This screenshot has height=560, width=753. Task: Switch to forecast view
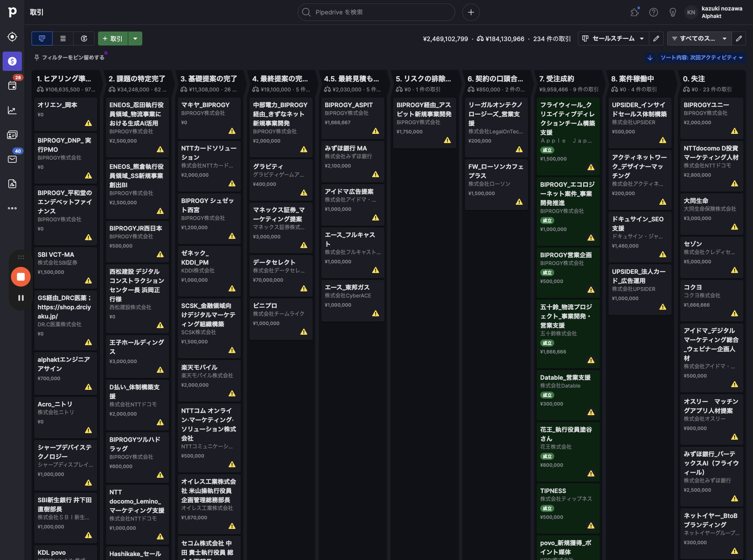tap(84, 38)
